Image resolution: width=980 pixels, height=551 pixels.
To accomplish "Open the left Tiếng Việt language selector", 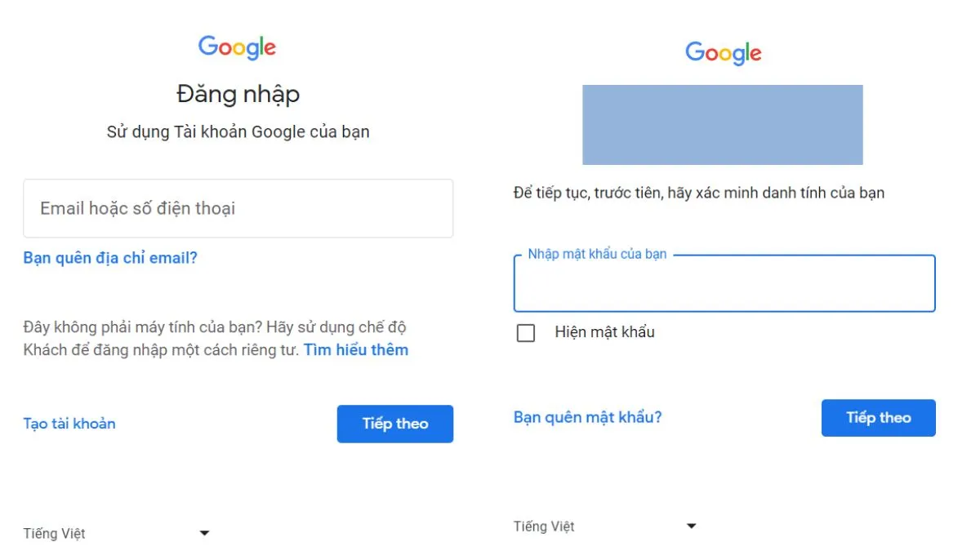I will click(x=53, y=532).
